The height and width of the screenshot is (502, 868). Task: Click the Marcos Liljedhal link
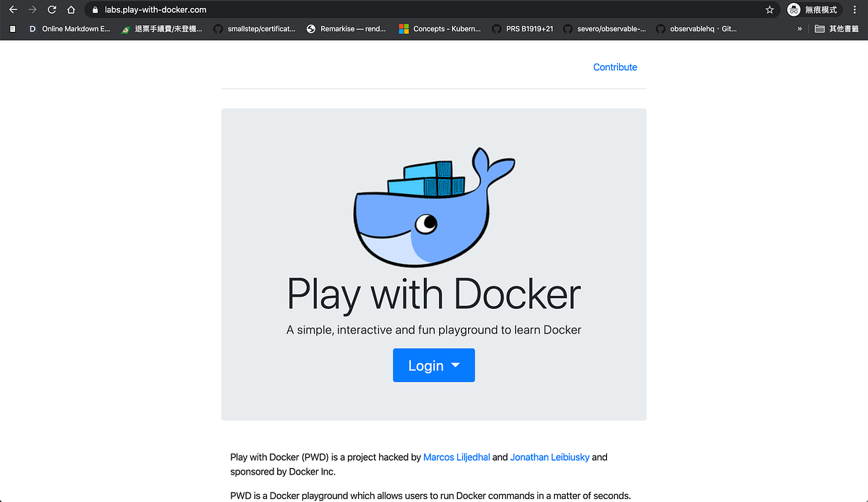point(456,457)
